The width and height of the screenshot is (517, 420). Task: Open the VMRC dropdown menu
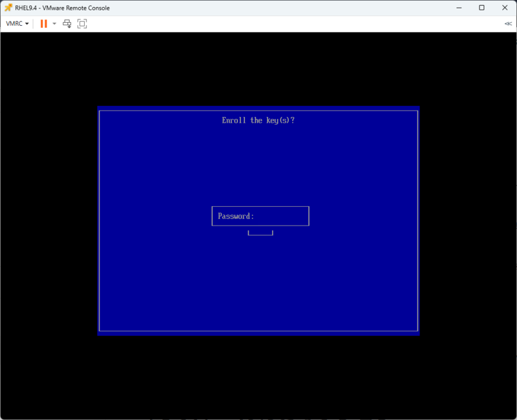(17, 24)
